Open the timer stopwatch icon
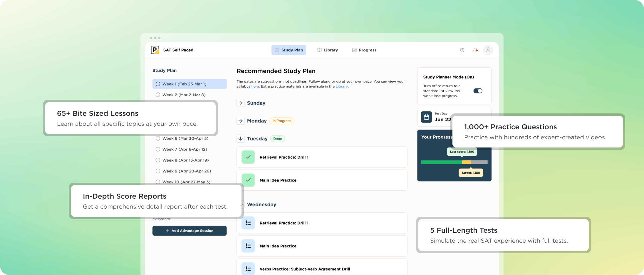Image resolution: width=644 pixels, height=275 pixels. tap(462, 50)
